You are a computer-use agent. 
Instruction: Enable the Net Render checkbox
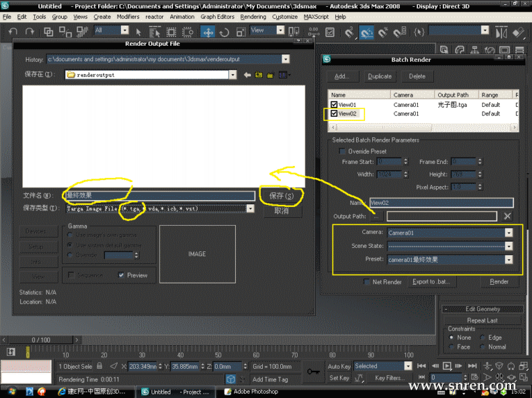tap(367, 282)
